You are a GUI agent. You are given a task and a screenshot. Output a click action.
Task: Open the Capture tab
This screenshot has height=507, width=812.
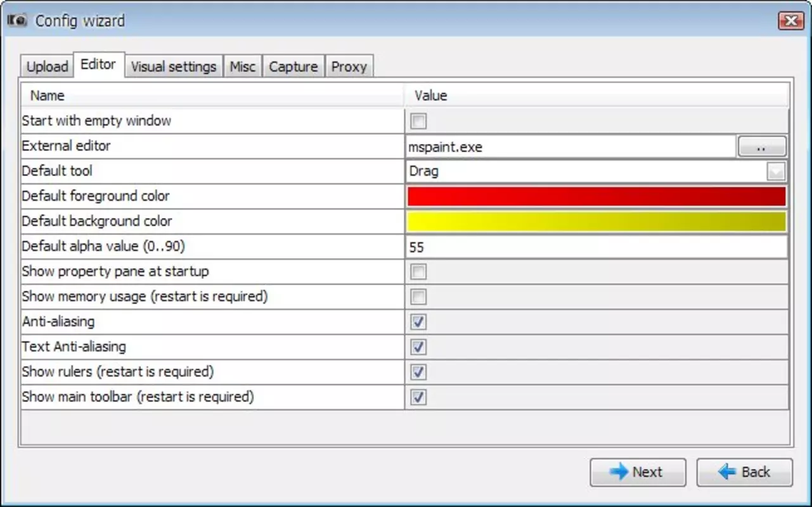click(x=293, y=67)
